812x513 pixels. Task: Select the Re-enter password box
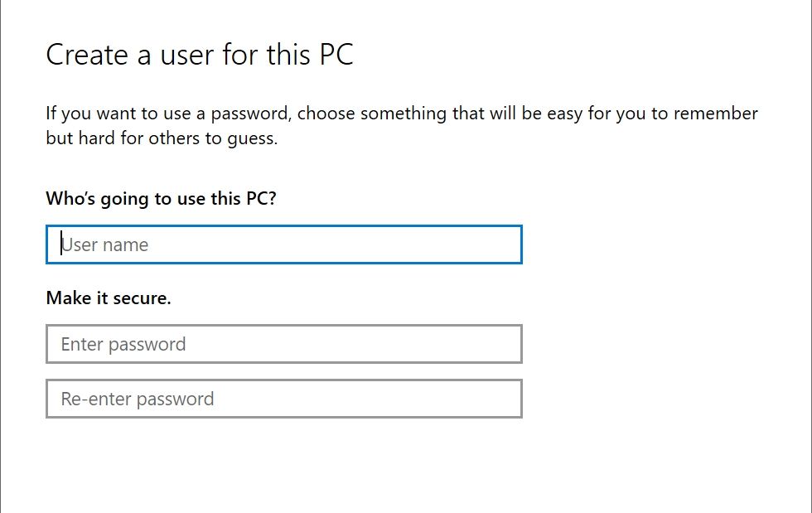[x=283, y=399]
